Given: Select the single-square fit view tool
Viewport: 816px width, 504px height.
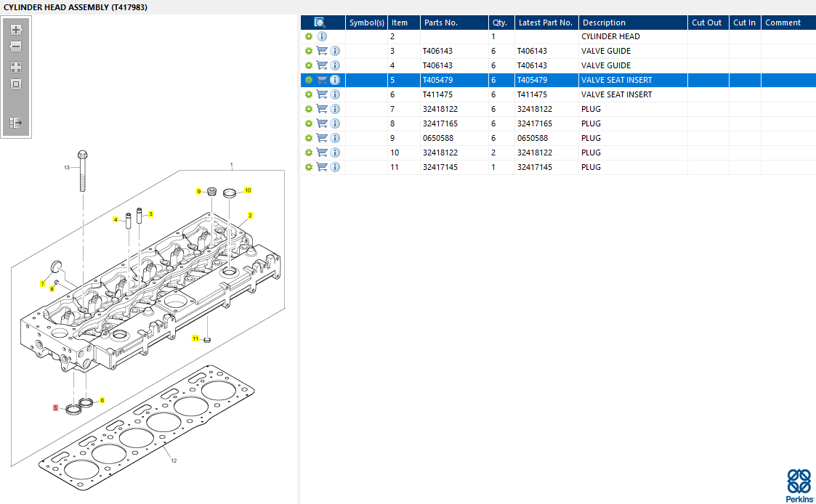Looking at the screenshot, I should (15, 84).
